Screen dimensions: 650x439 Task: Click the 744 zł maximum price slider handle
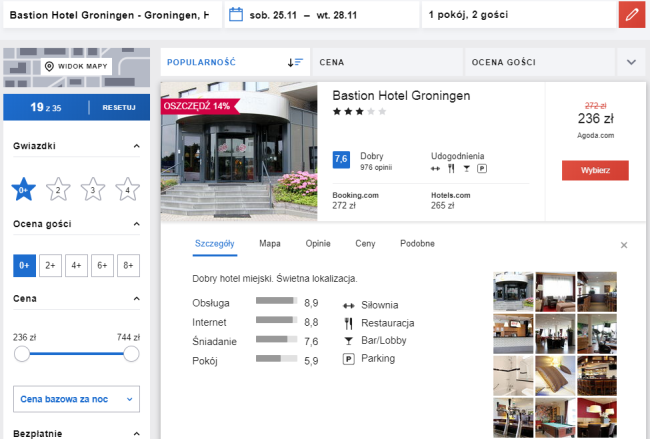tap(131, 354)
